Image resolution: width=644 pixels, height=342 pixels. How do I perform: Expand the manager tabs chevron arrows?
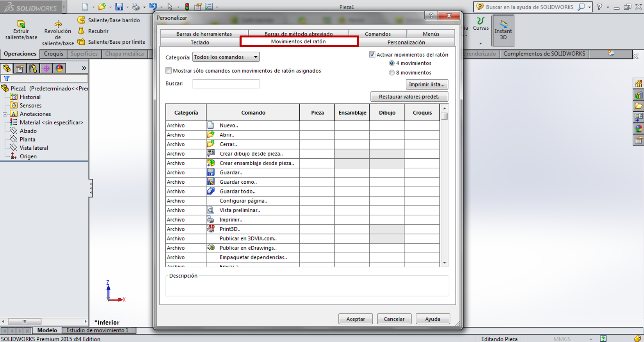pyautogui.click(x=84, y=68)
